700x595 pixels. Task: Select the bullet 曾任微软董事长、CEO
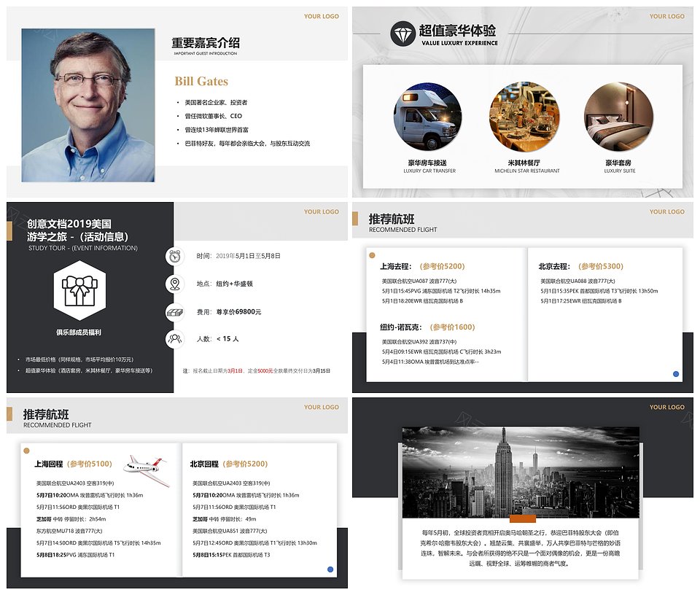click(214, 116)
